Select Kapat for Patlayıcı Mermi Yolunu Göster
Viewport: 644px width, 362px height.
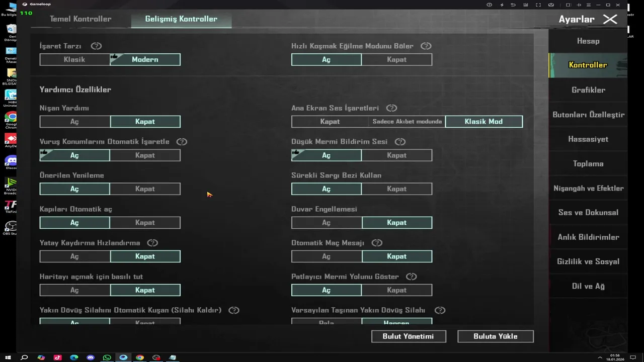[396, 290]
